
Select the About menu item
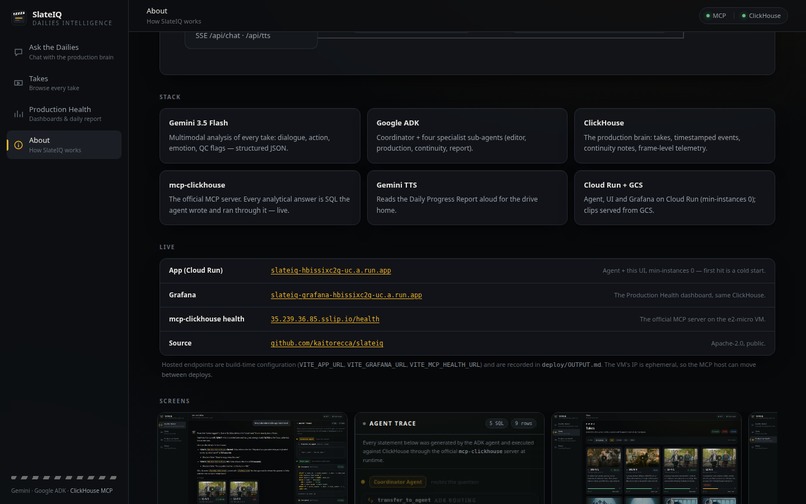pos(64,145)
